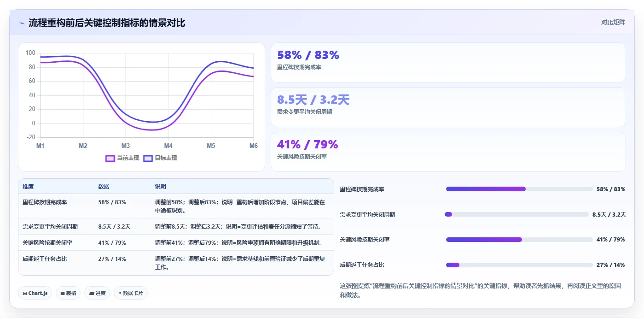Click the 说明 table column header
Viewport: 644px width, 318px height.
click(x=161, y=187)
